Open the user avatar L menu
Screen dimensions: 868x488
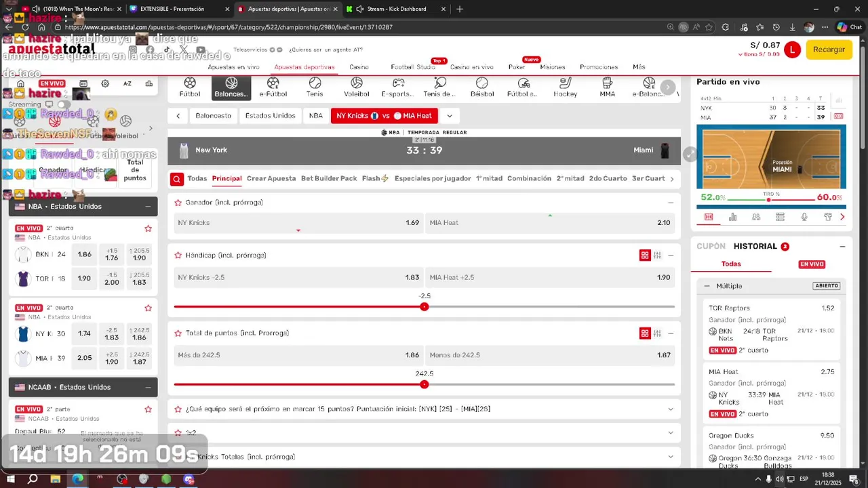pyautogui.click(x=792, y=49)
